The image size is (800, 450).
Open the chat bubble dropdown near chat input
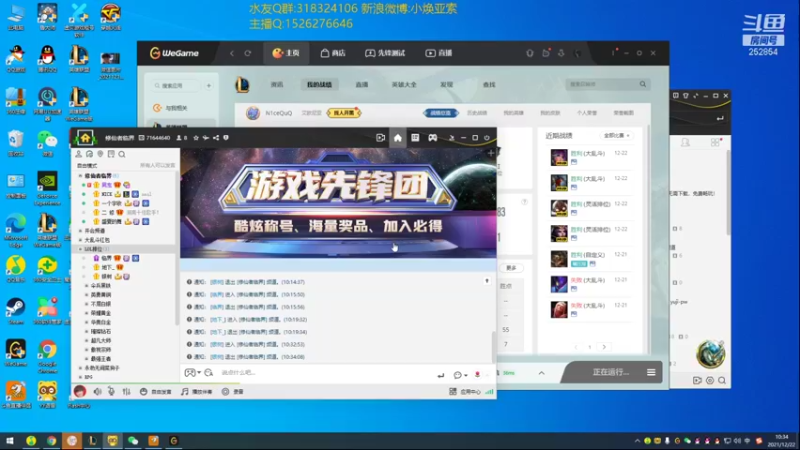460,375
